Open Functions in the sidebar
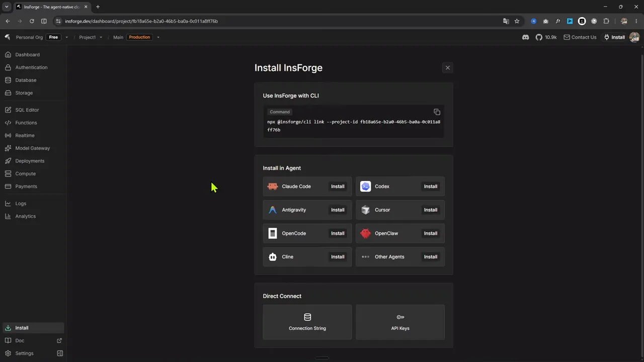This screenshot has width=644, height=362. (33, 123)
